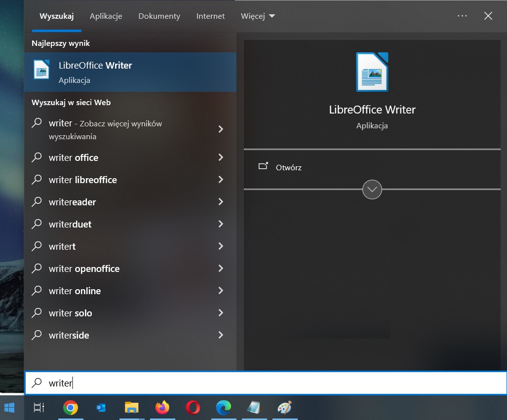
Task: Launch Firefox from the taskbar
Action: (162, 408)
